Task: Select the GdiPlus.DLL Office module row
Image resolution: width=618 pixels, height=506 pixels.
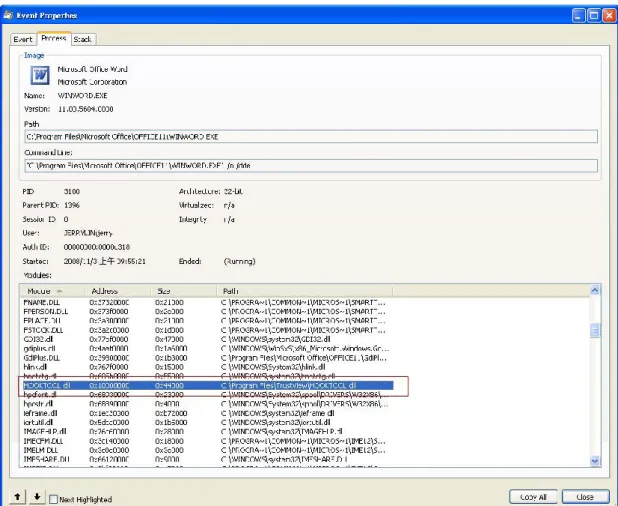Action: click(207, 358)
